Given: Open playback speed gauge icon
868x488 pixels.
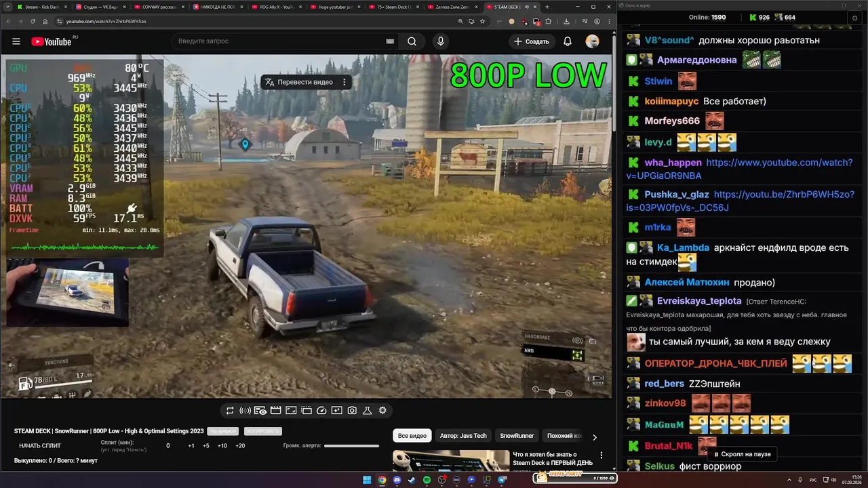Looking at the screenshot, I should tap(321, 411).
